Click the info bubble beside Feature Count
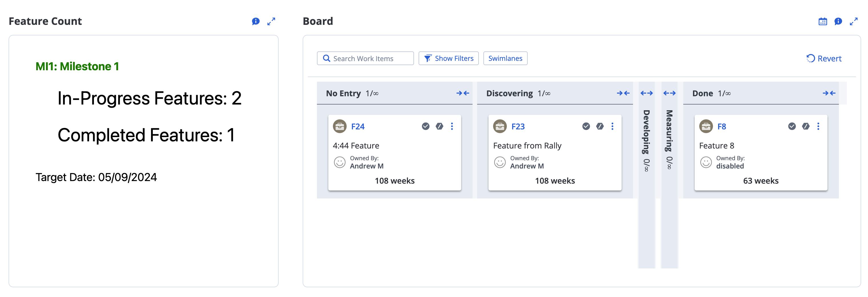The width and height of the screenshot is (868, 297). point(256,21)
